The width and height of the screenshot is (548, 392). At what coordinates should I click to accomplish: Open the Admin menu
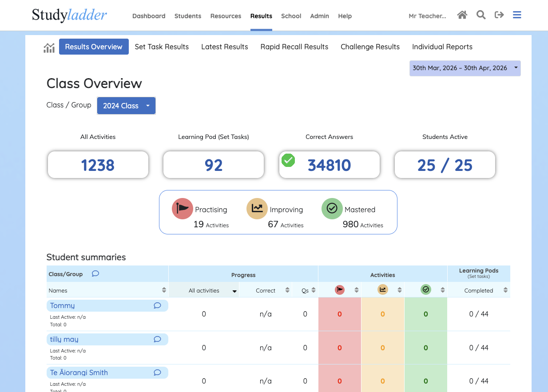click(x=320, y=16)
